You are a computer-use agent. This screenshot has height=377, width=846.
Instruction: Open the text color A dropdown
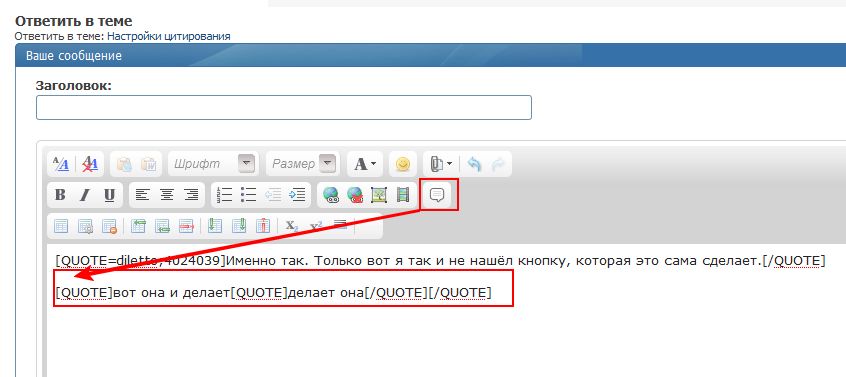pos(365,164)
